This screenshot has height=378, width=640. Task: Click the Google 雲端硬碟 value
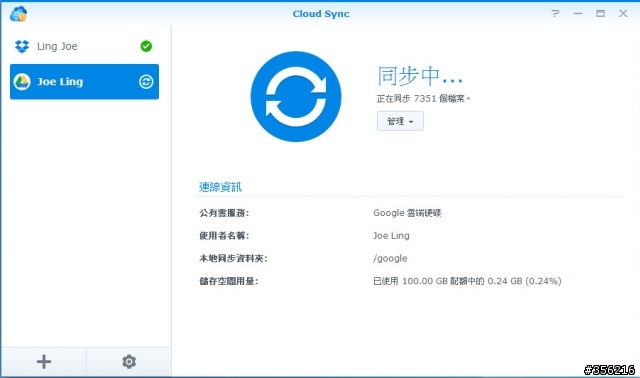[x=407, y=213]
